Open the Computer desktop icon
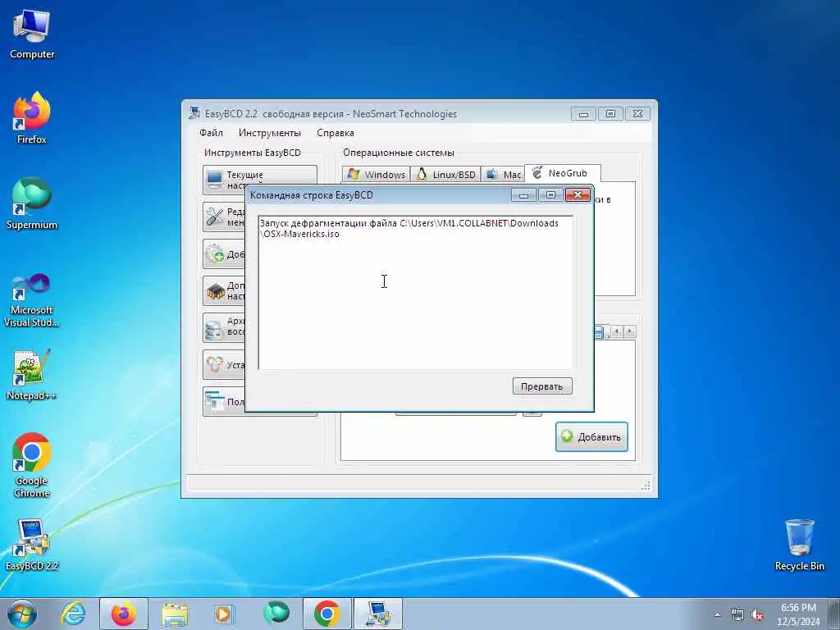 (32, 34)
